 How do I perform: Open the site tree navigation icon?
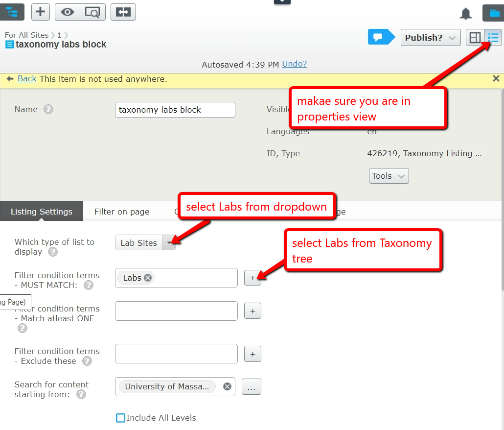coord(12,12)
